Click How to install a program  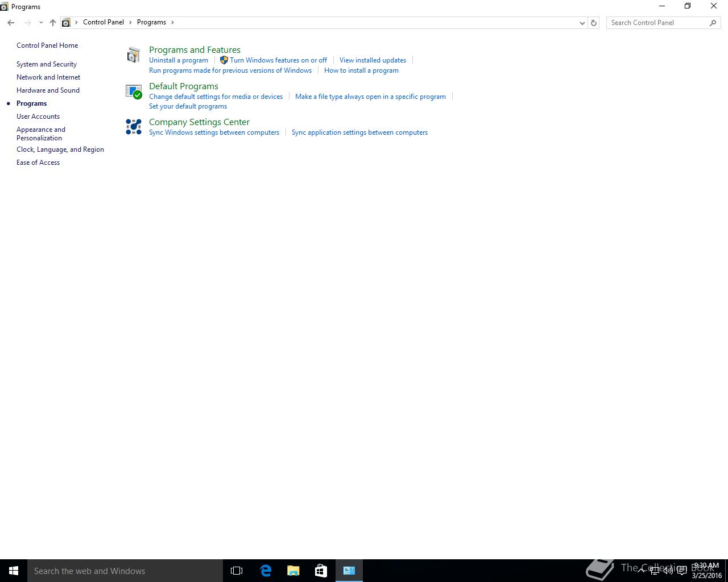tap(361, 70)
